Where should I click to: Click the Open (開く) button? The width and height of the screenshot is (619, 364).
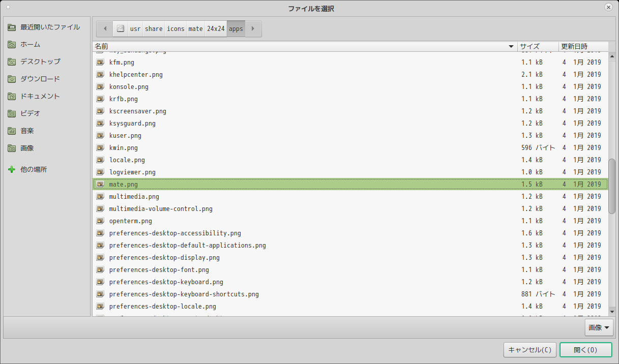(585, 350)
